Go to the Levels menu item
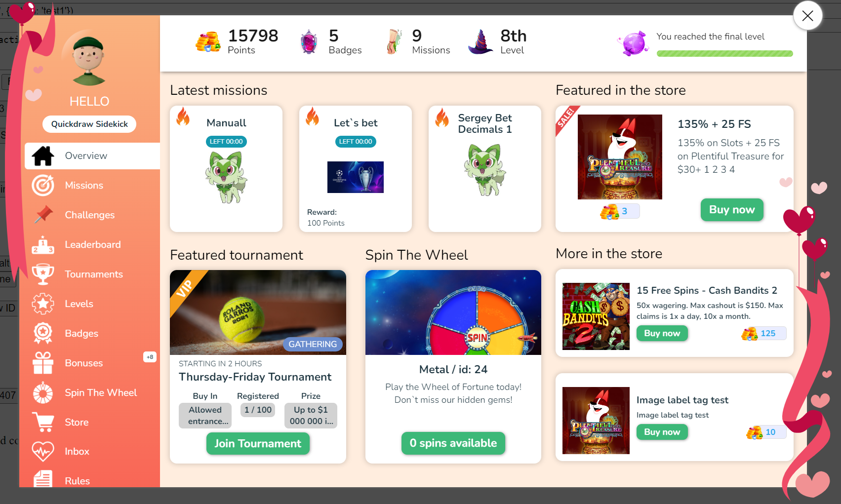 tap(92, 304)
